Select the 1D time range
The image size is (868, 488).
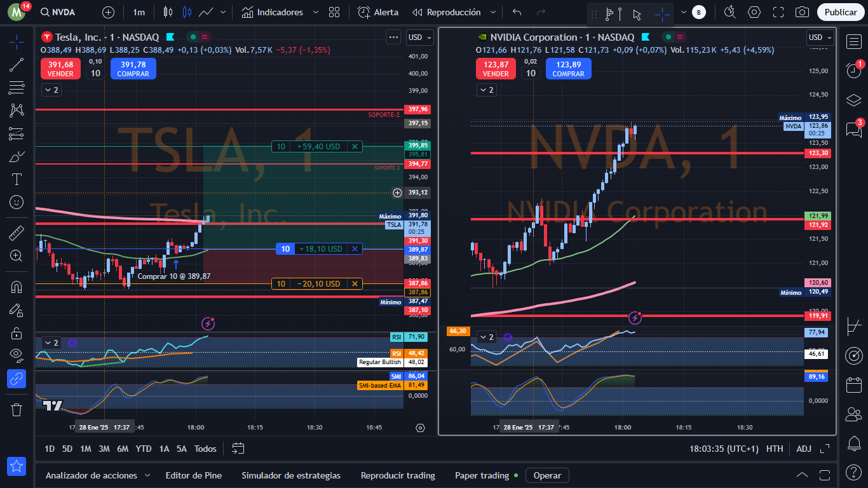(x=49, y=449)
